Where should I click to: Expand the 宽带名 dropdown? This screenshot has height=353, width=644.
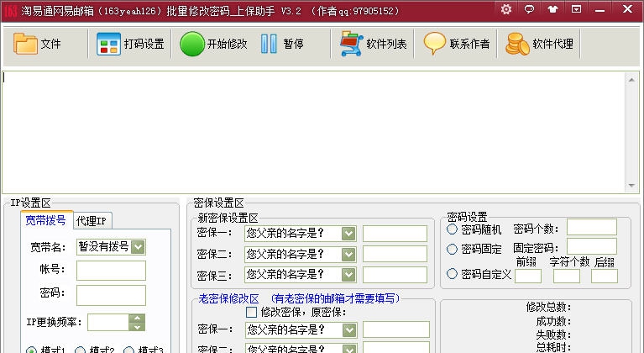point(138,247)
